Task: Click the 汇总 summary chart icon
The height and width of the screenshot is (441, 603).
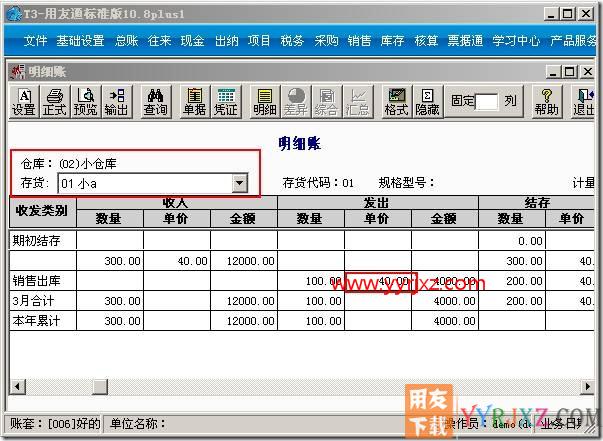Action: pos(358,102)
